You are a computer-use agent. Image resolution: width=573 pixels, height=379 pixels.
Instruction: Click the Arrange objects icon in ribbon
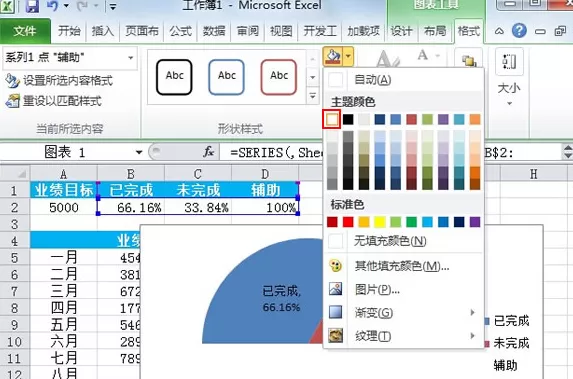468,60
